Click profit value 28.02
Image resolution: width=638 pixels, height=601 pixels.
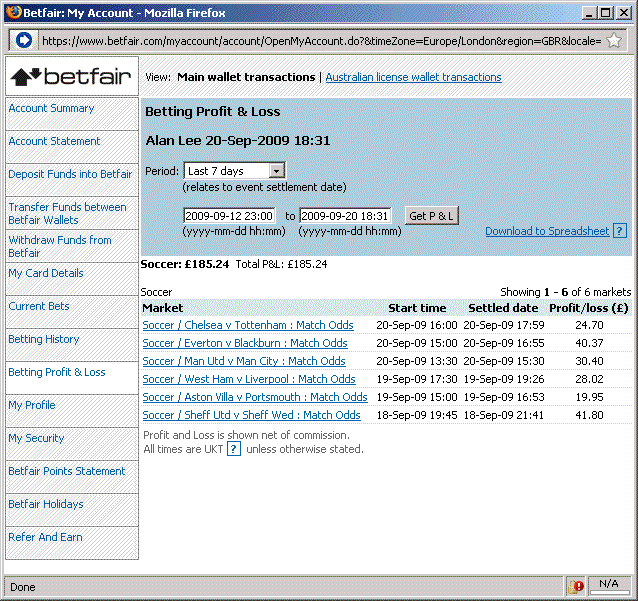pos(589,379)
